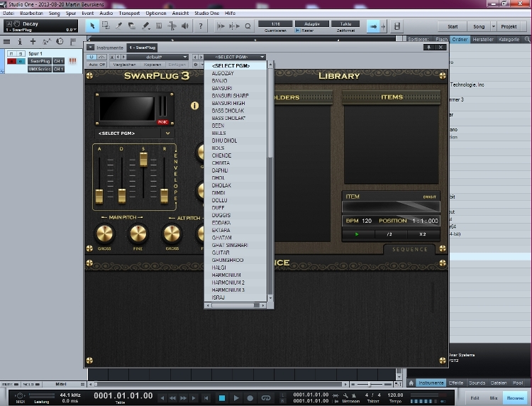Show automation icon above tracks
532x406 pixels.
[x=47, y=42]
